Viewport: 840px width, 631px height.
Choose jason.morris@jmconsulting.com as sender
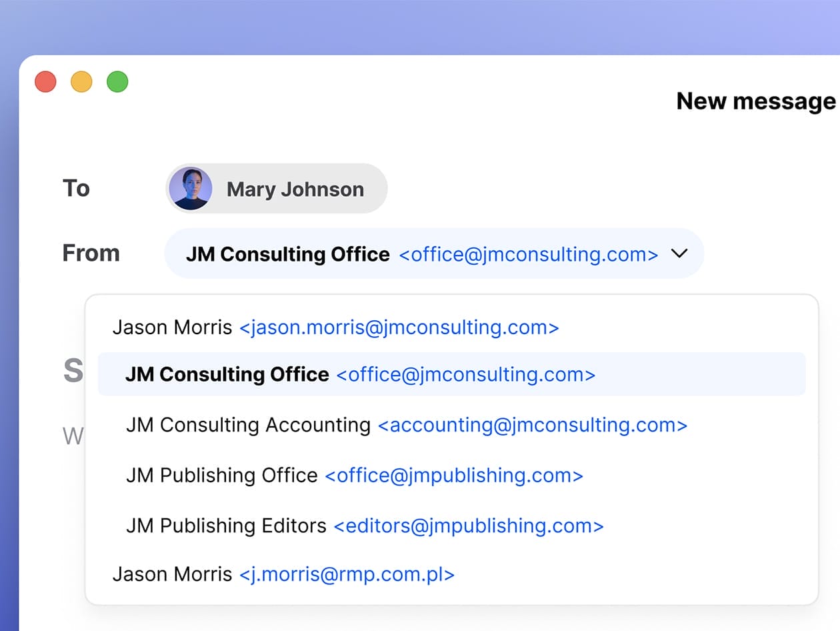click(x=335, y=328)
